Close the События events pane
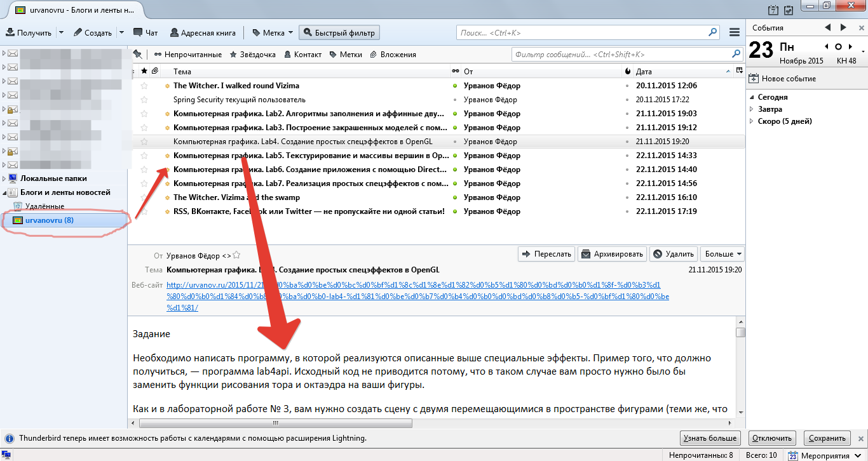 [861, 28]
